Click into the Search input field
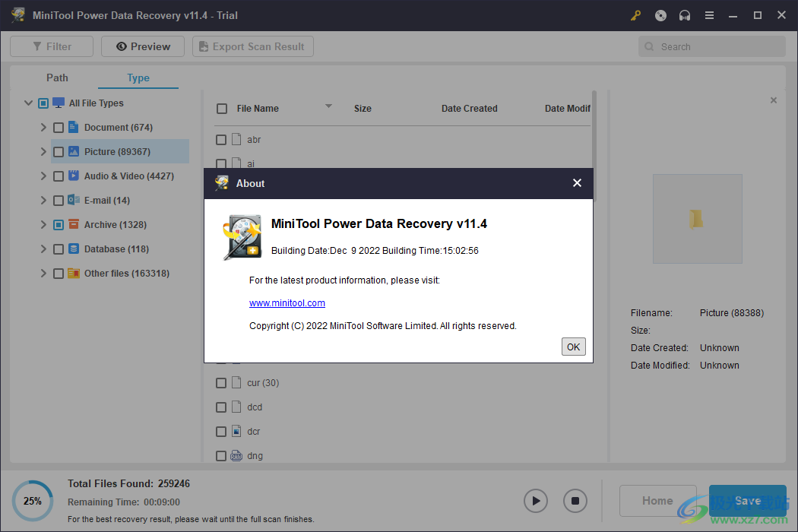 point(711,46)
